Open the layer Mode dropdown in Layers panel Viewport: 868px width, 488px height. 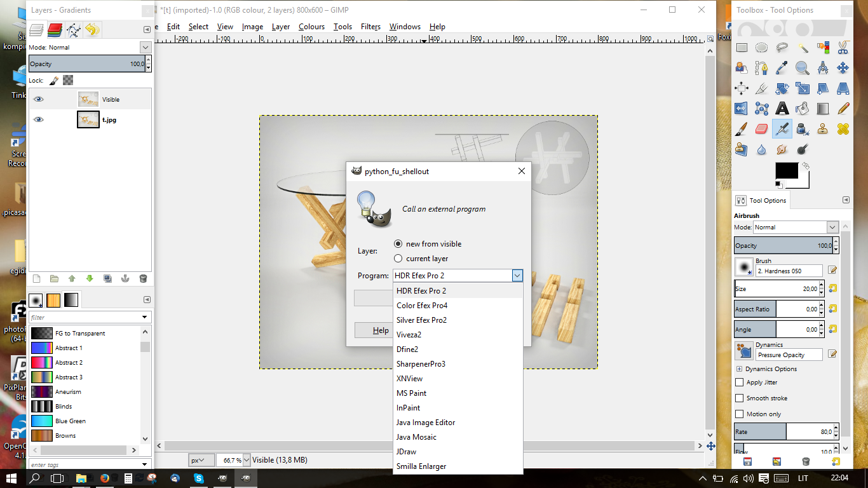pos(146,47)
